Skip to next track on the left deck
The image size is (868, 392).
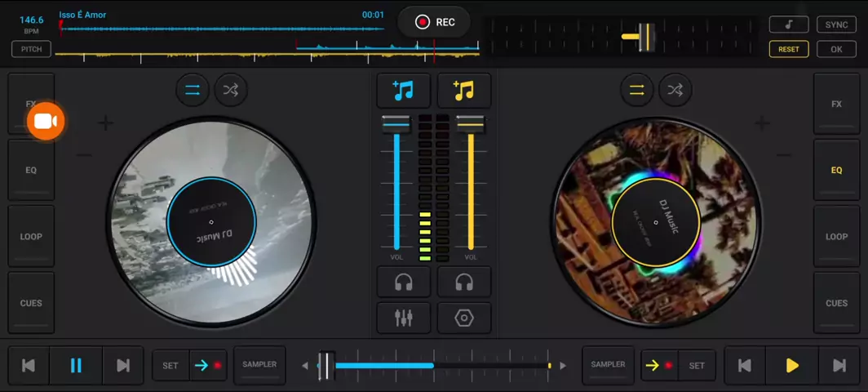tap(123, 365)
